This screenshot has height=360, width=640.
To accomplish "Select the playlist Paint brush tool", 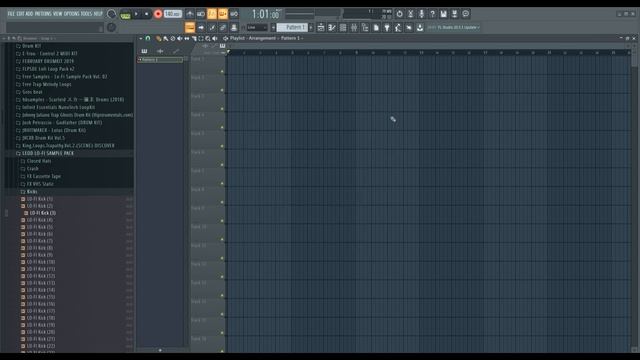I will tap(166, 38).
